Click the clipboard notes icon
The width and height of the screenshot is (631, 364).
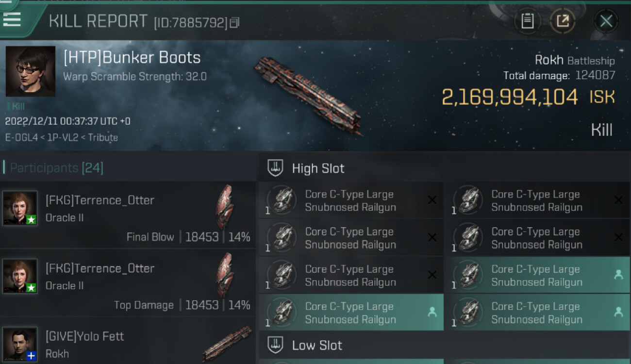[x=527, y=21]
